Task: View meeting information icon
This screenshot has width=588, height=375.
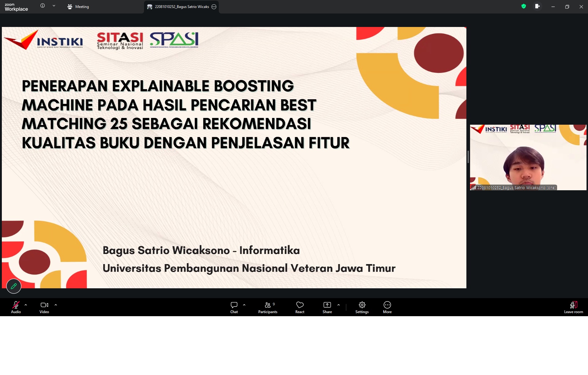Action: point(43,6)
